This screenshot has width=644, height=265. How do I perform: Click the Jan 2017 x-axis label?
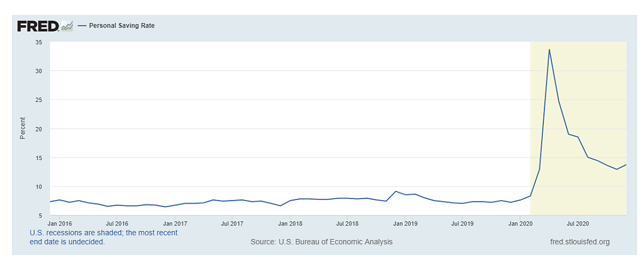click(x=175, y=223)
